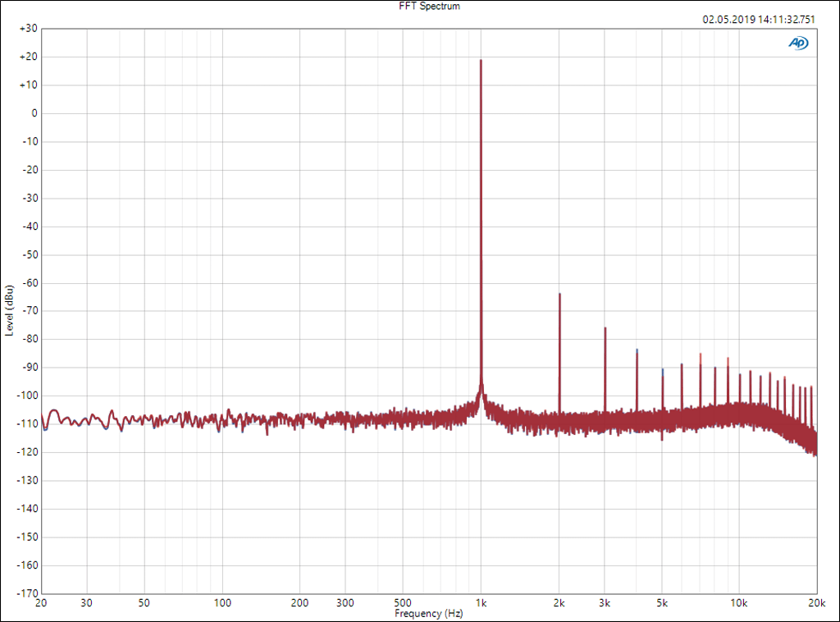The height and width of the screenshot is (622, 840).
Task: Click the 10k frequency axis tick label
Action: (x=739, y=603)
